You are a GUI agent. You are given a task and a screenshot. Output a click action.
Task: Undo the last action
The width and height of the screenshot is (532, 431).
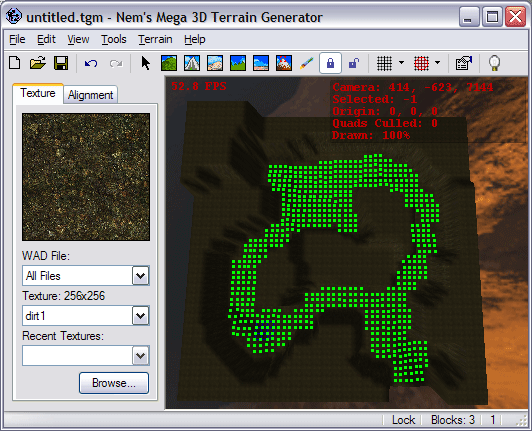(x=91, y=63)
